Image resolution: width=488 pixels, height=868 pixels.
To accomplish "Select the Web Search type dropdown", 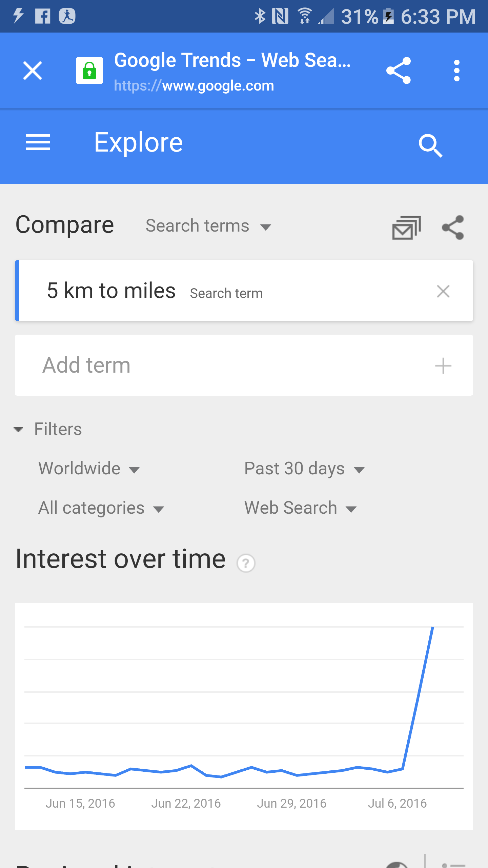I will 300,508.
